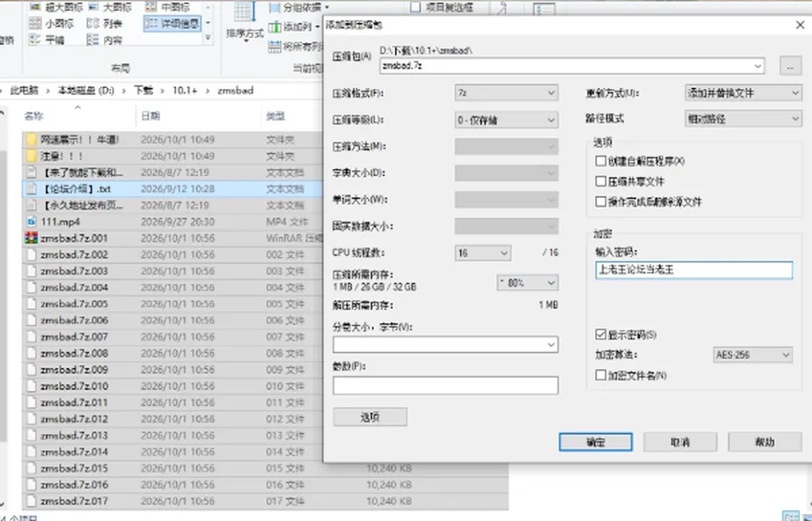812x521 pixels.
Task: Open the 排序方式 sort menu
Action: click(x=245, y=22)
